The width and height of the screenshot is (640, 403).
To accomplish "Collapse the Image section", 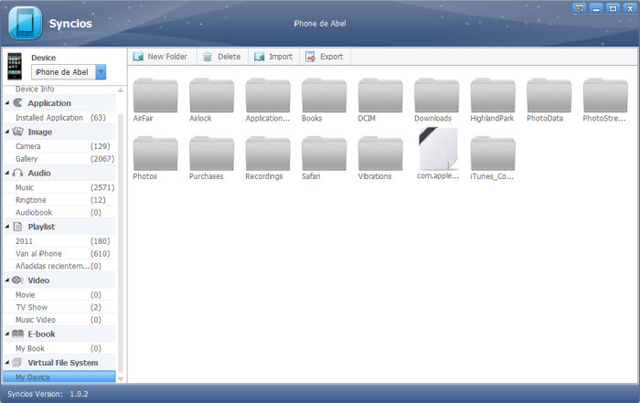I will pyautogui.click(x=7, y=132).
